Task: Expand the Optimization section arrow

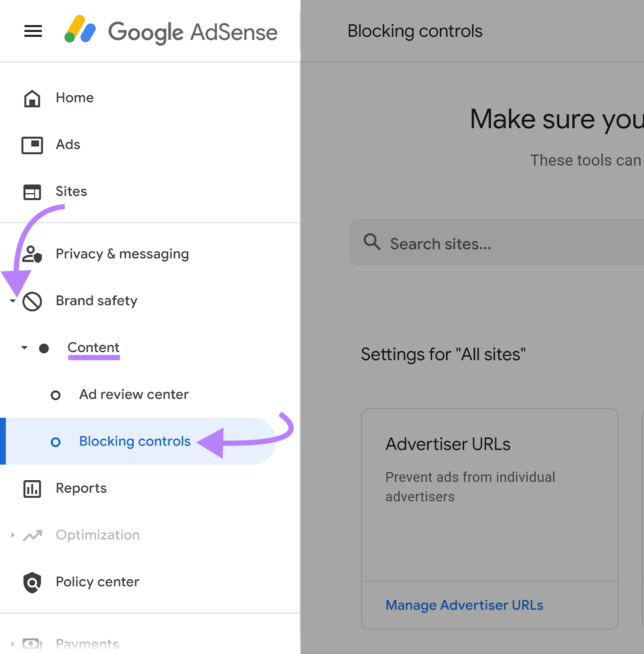Action: point(13,535)
